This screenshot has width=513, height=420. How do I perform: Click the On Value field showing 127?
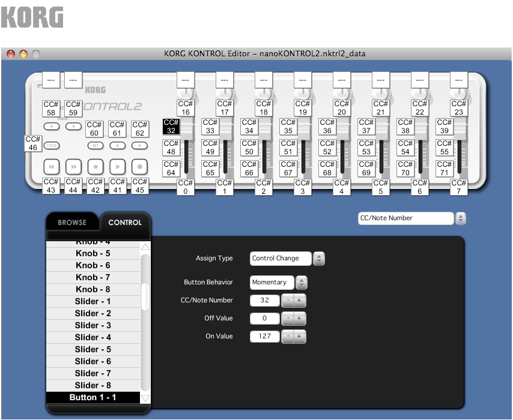[x=265, y=337]
